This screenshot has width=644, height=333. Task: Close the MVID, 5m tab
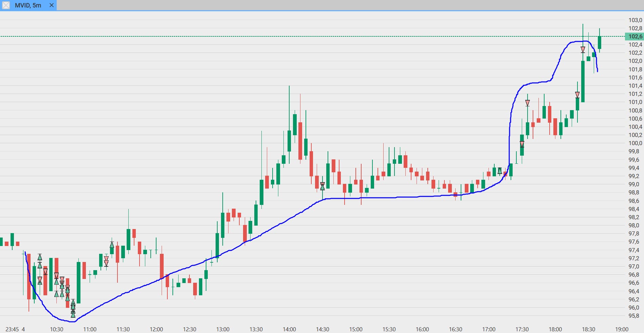(x=52, y=5)
